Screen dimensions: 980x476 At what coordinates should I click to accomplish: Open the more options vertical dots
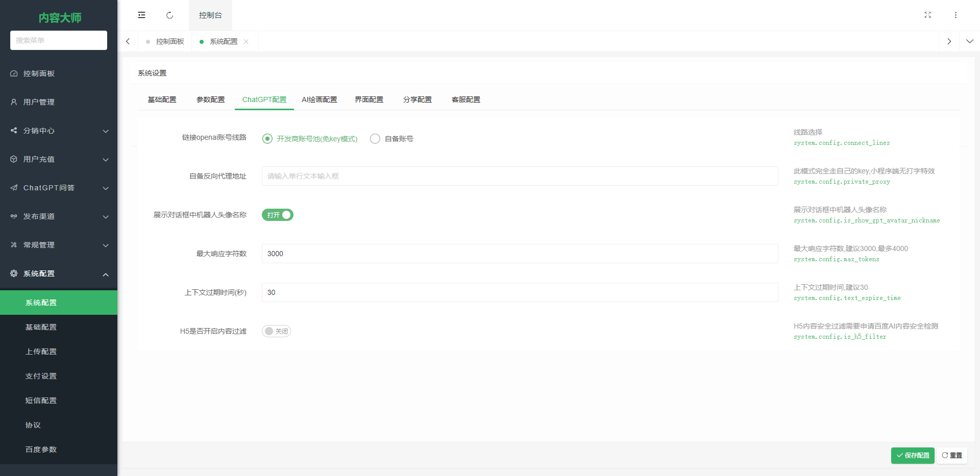(x=955, y=15)
